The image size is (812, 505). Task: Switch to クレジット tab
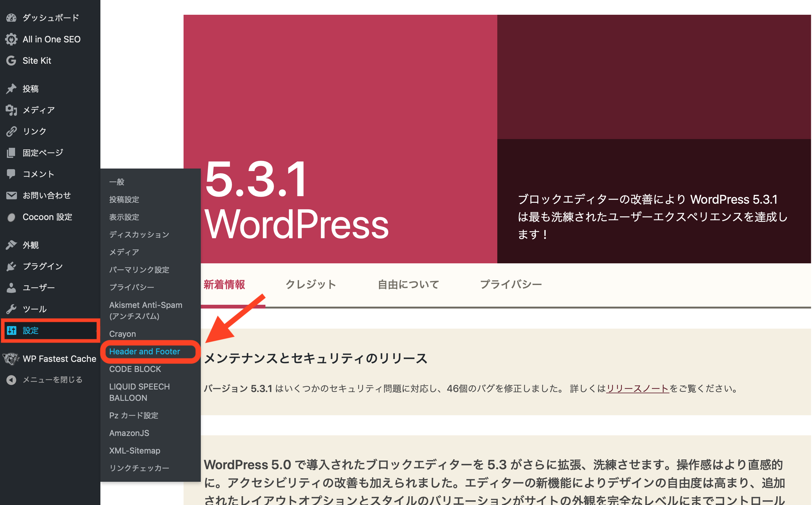(x=311, y=285)
